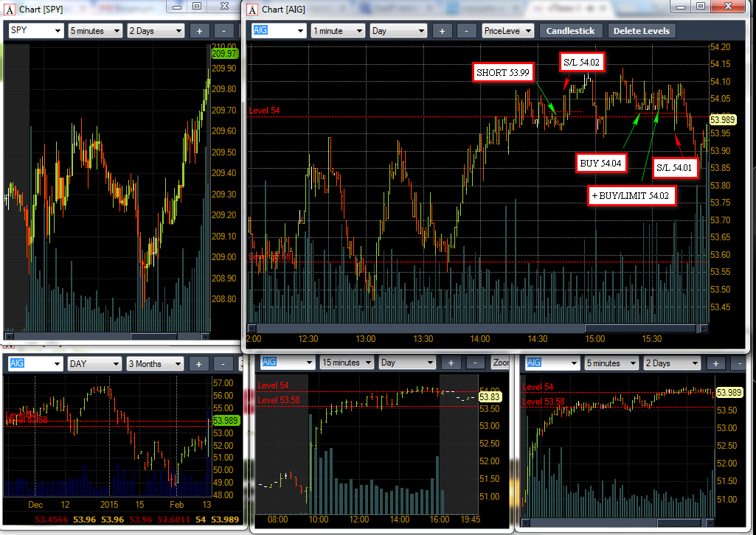Click the Delete Levels button
The image size is (756, 535).
pyautogui.click(x=641, y=30)
